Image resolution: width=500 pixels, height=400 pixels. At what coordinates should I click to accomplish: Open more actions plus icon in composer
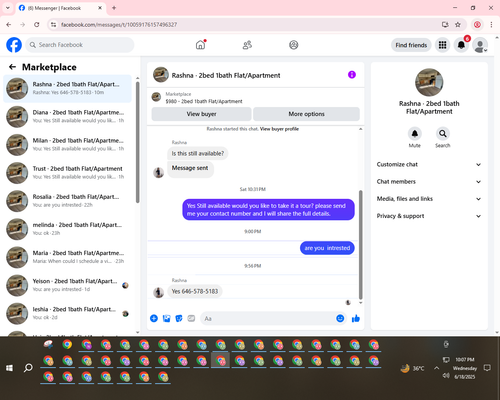(x=154, y=318)
